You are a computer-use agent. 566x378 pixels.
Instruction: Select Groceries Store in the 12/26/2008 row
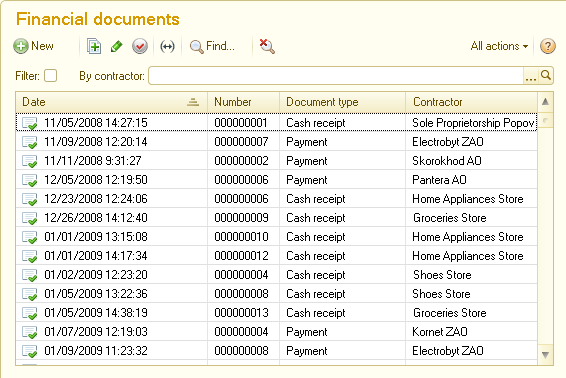coord(449,218)
